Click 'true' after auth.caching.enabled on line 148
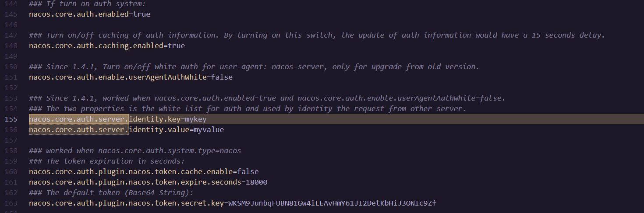The width and height of the screenshot is (644, 213). point(176,45)
